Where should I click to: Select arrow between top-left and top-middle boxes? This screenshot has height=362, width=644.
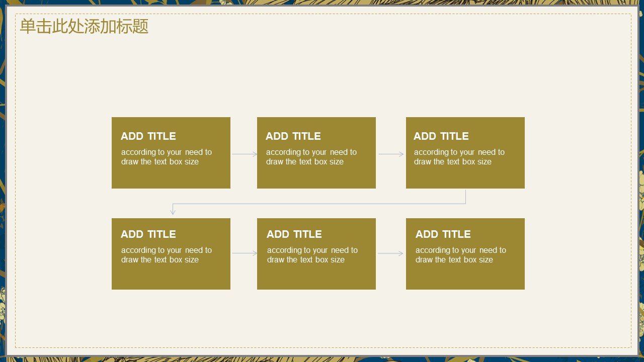pos(245,154)
